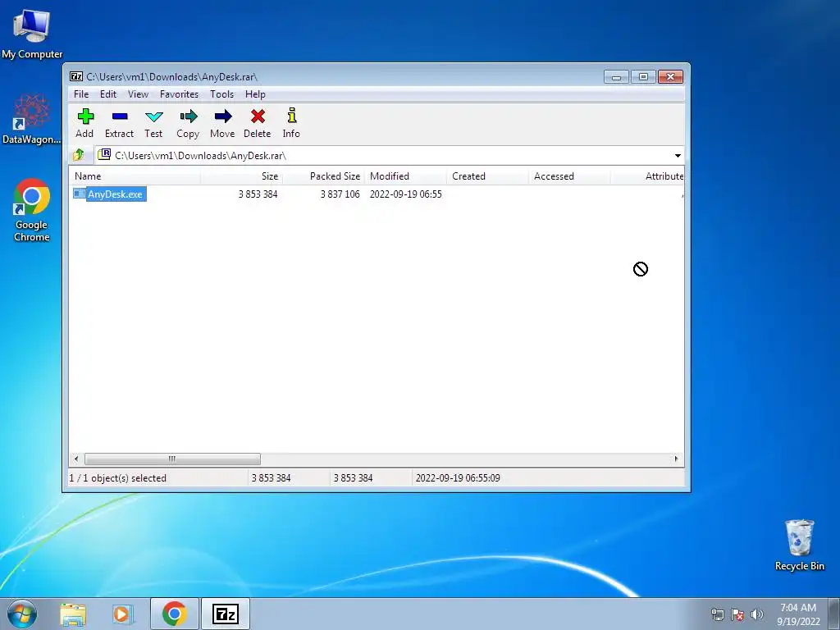This screenshot has width=840, height=630.
Task: Click the 7z icon in title bar
Action: 76,76
